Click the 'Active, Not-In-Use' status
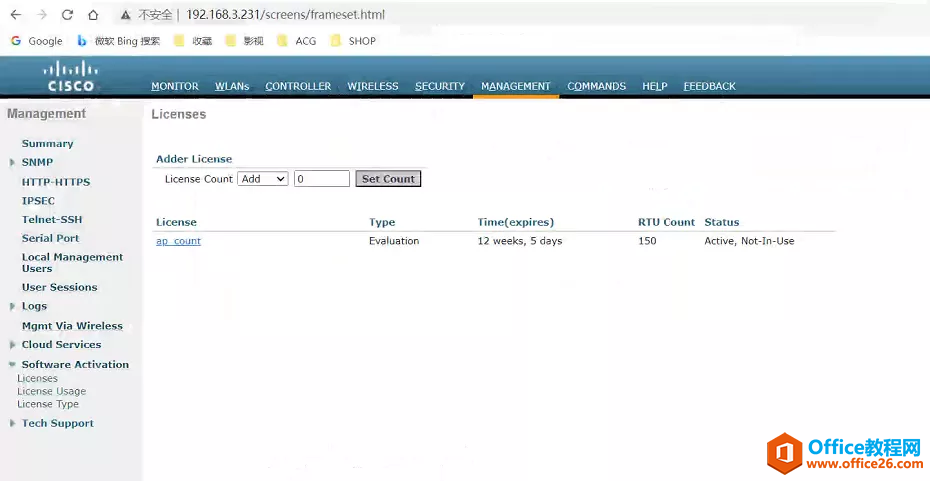The width and height of the screenshot is (930, 481). 749,241
